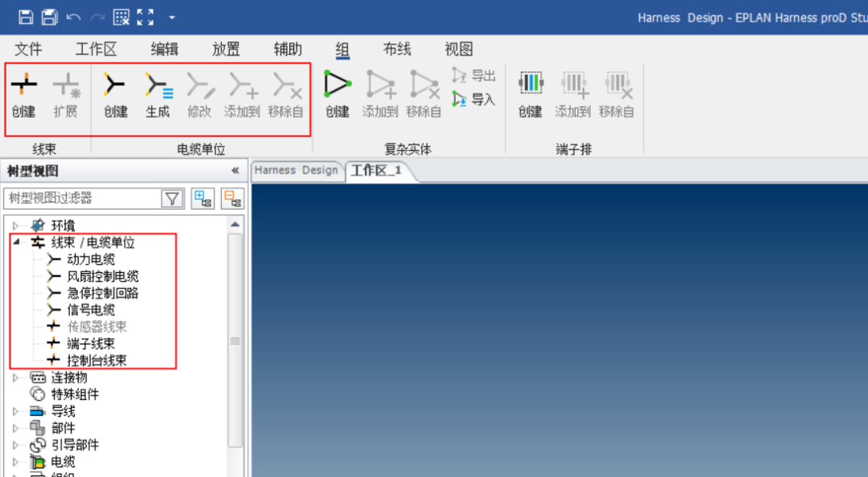
Task: Select 风扇控制电缆 in the tree
Action: click(103, 276)
